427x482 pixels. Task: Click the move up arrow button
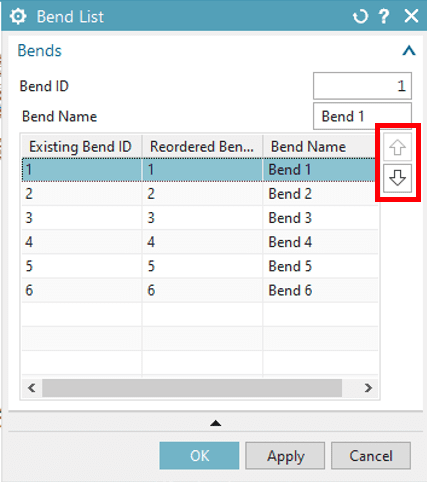tap(397, 147)
